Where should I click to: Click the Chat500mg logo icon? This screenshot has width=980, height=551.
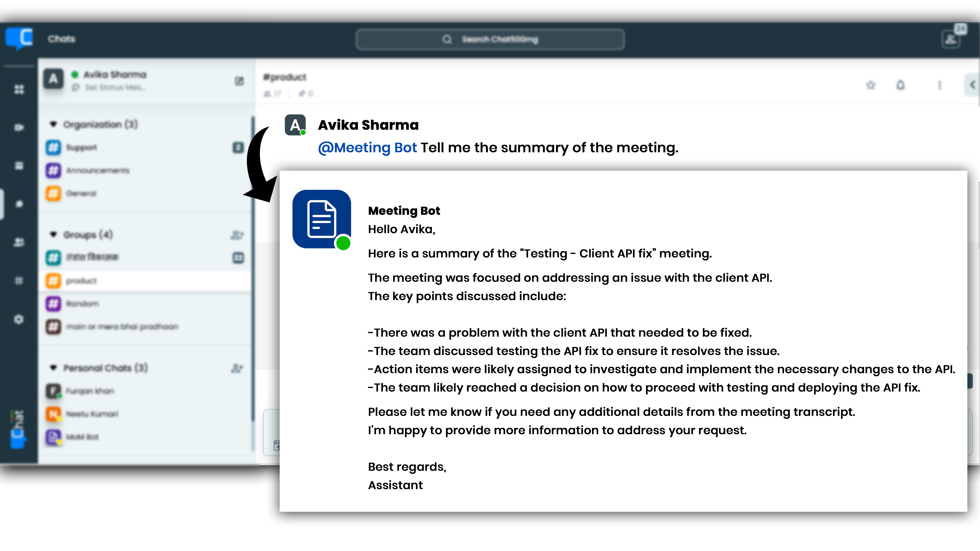pos(19,38)
